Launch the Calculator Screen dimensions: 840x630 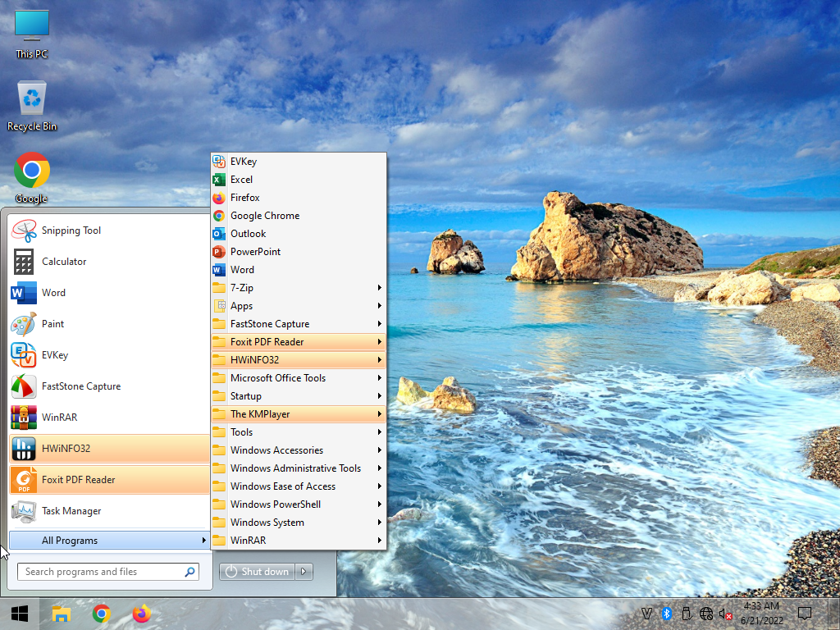[63, 262]
